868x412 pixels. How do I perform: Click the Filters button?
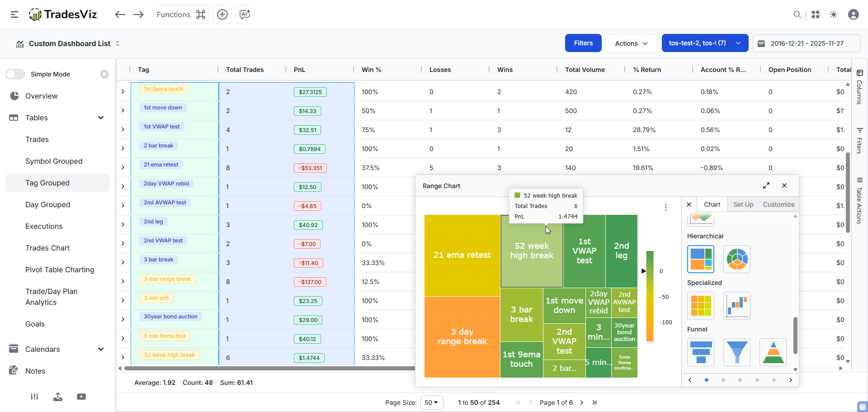(x=583, y=43)
